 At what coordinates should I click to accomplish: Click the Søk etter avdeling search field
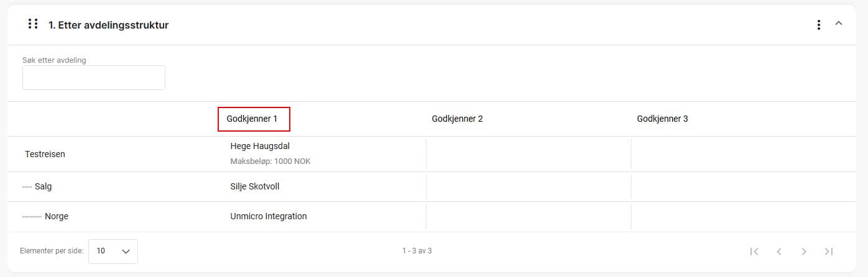click(x=94, y=78)
